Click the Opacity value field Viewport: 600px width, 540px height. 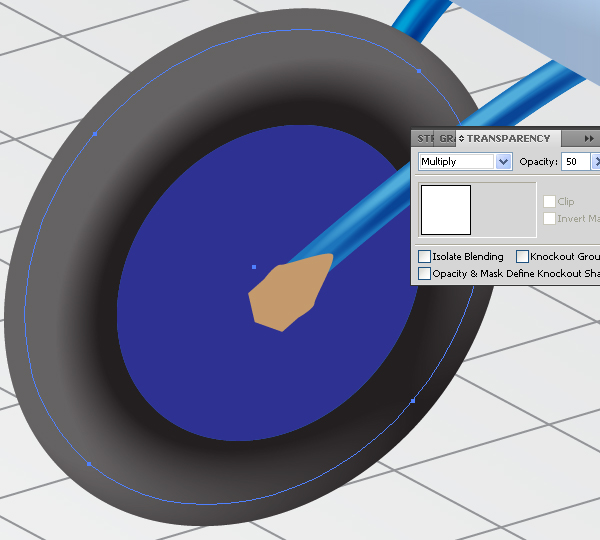[x=575, y=162]
